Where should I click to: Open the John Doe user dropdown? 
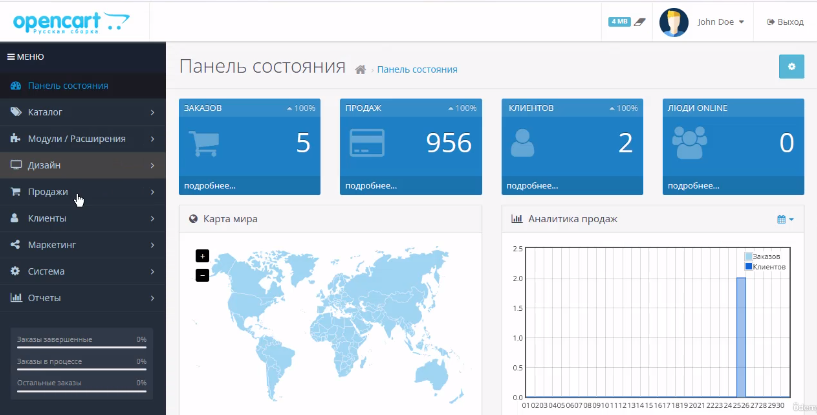(720, 21)
